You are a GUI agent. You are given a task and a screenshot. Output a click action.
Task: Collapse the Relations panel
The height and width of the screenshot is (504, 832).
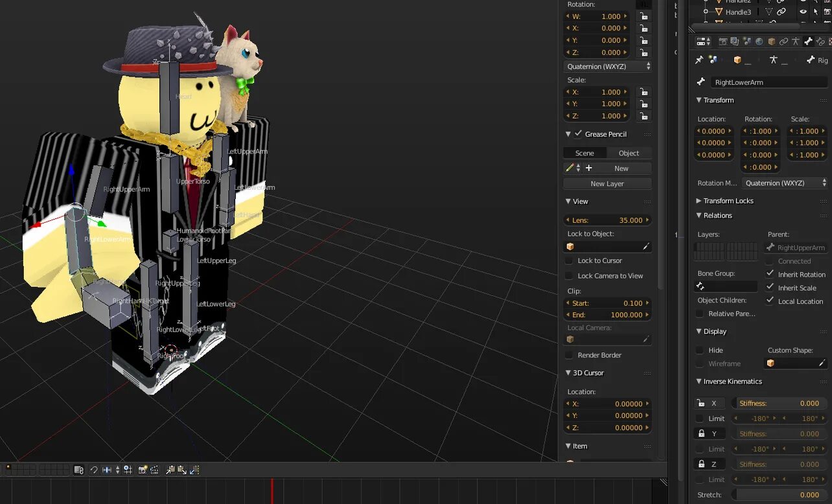[x=699, y=216]
